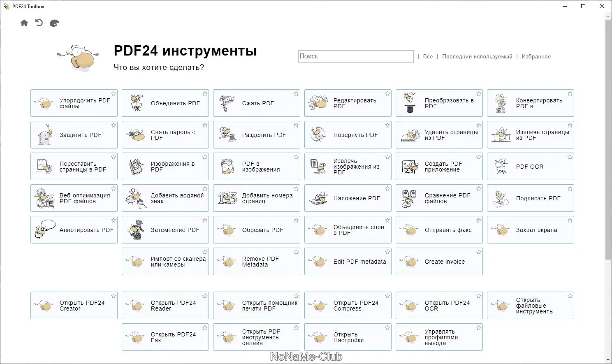
Task: Mark Захват экрана as favorite
Action: click(x=570, y=220)
